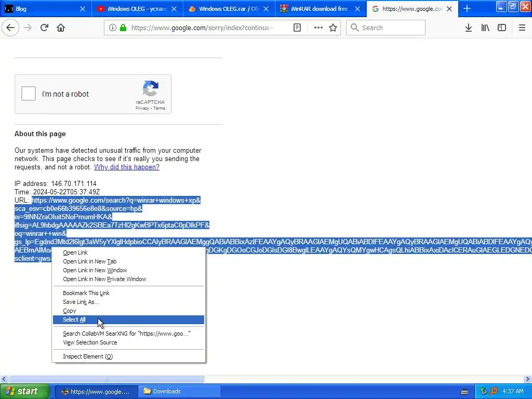Switch to WinRAR download free tab
Viewport: 532px width, 399px height.
(x=321, y=9)
